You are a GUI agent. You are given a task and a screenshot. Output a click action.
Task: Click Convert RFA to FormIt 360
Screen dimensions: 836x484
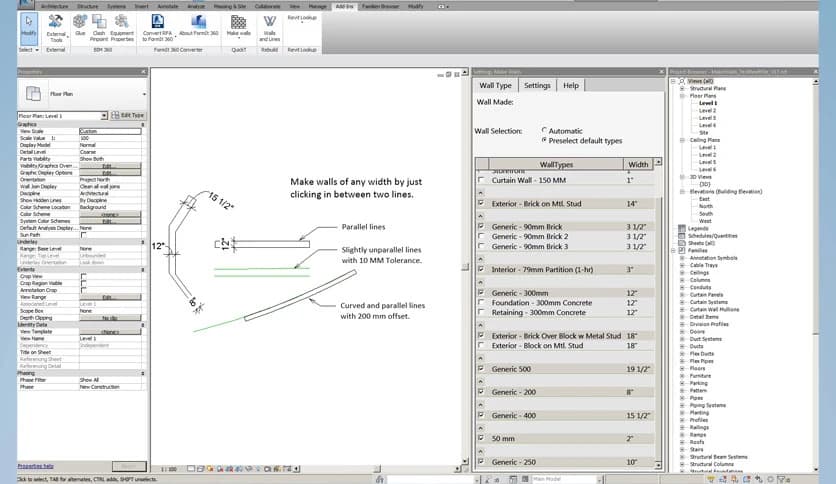(x=159, y=27)
